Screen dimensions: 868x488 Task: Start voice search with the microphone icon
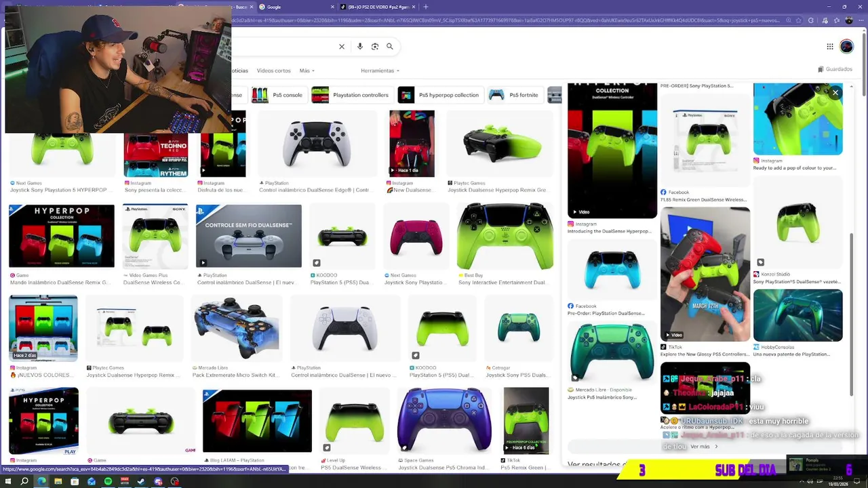pyautogui.click(x=360, y=47)
